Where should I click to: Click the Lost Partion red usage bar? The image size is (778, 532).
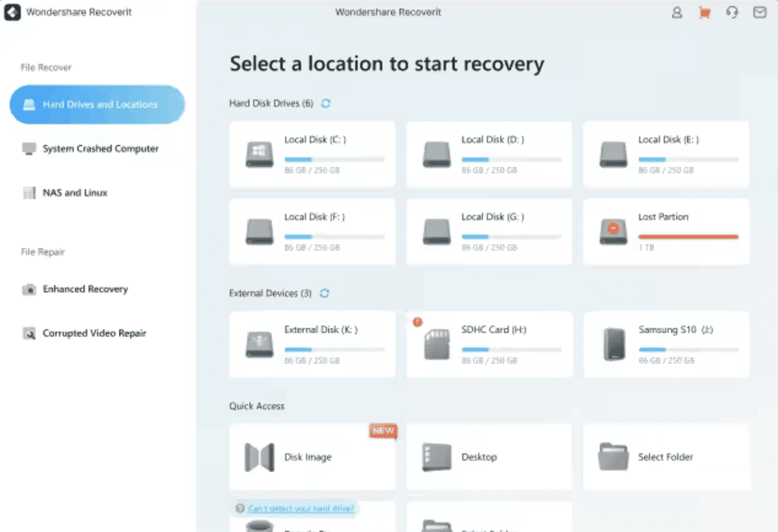(688, 237)
